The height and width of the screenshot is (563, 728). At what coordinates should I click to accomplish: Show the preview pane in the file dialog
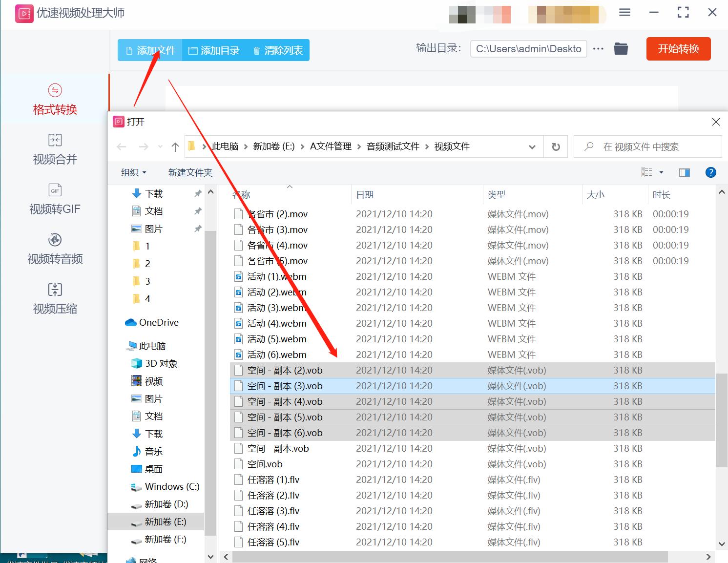[684, 172]
